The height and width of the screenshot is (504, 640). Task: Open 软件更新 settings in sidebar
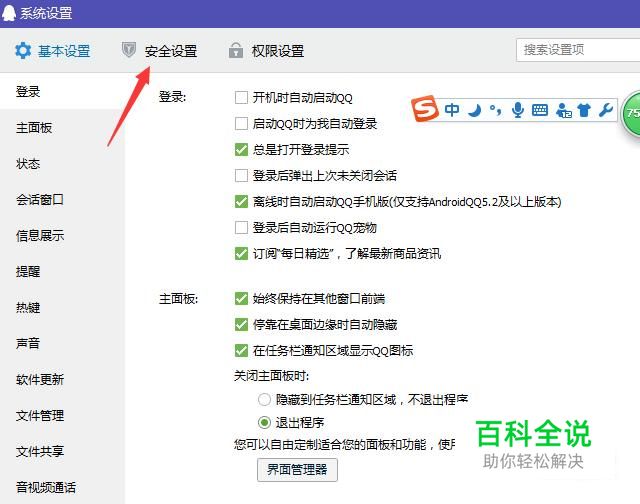40,380
